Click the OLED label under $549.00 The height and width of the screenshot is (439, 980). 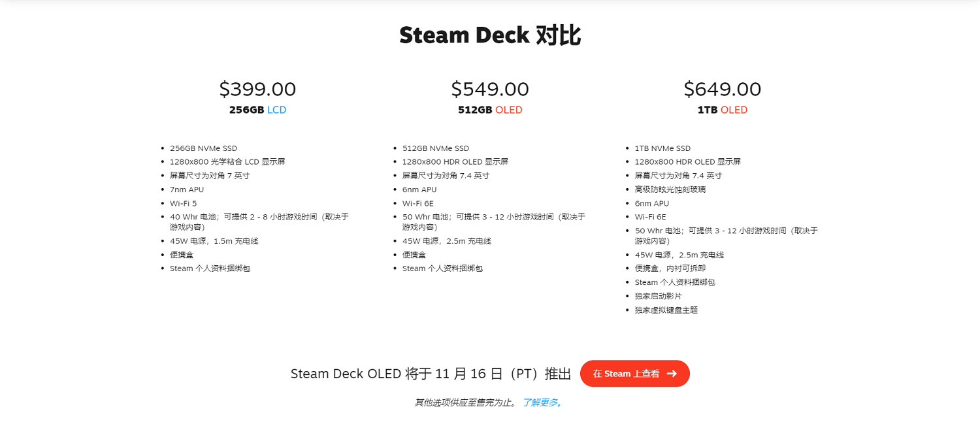508,110
